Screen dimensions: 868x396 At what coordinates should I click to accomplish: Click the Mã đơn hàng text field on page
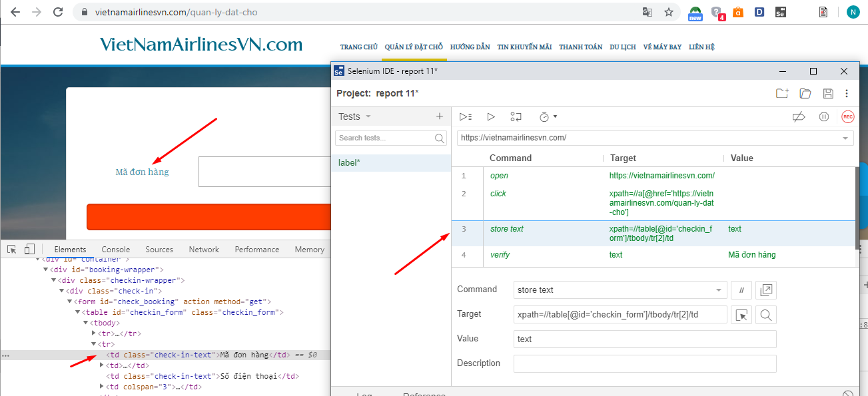265,172
